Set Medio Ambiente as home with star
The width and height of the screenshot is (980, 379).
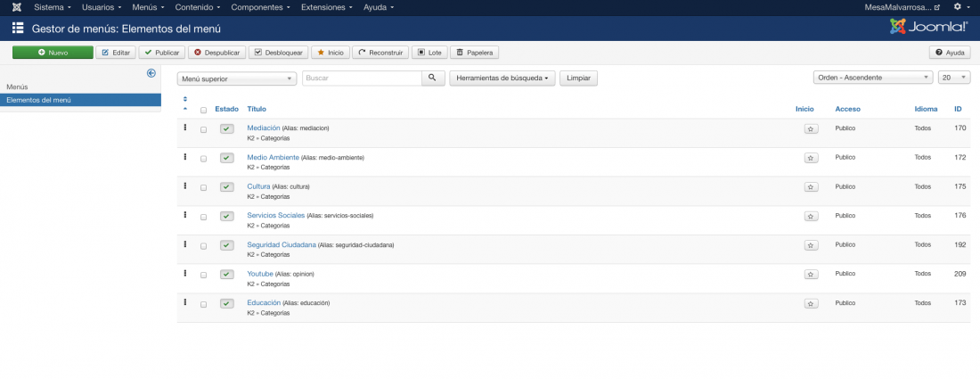[811, 158]
